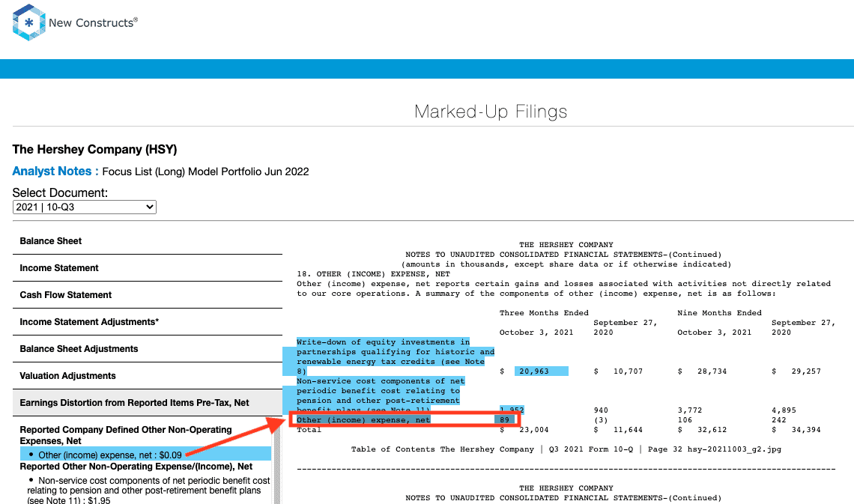The height and width of the screenshot is (504, 854).
Task: Click the 32,612 nine months total
Action: [x=712, y=429]
